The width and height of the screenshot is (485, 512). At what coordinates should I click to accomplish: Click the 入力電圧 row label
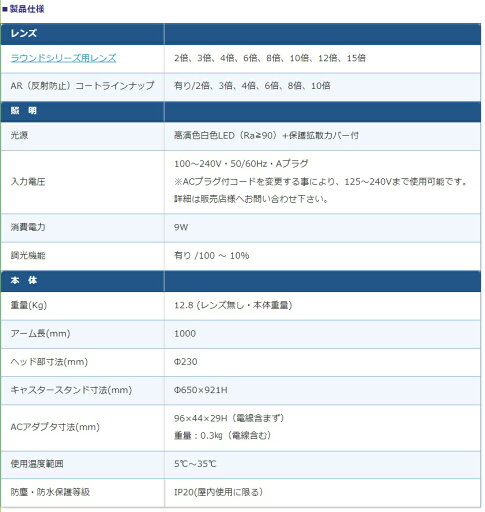tap(28, 182)
